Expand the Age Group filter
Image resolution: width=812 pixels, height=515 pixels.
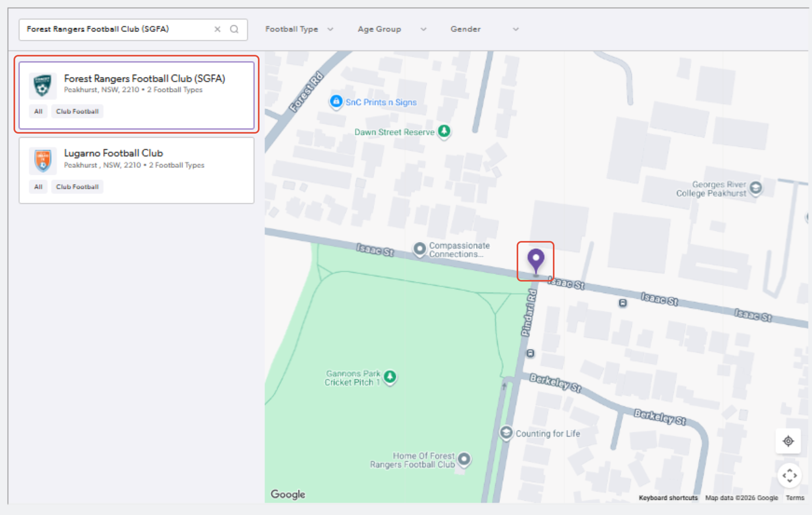[x=392, y=29]
